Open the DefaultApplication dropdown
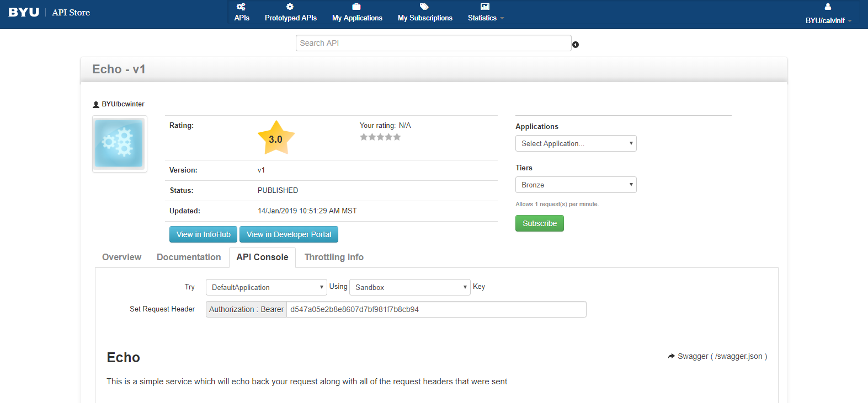868x403 pixels. point(267,287)
